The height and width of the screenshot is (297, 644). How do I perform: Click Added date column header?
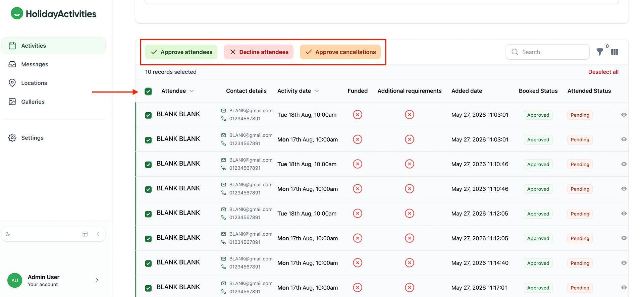click(467, 91)
